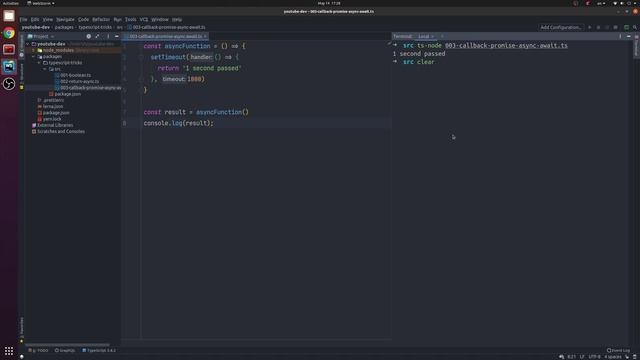Open Search Everywhere magnifier icon

(x=635, y=27)
